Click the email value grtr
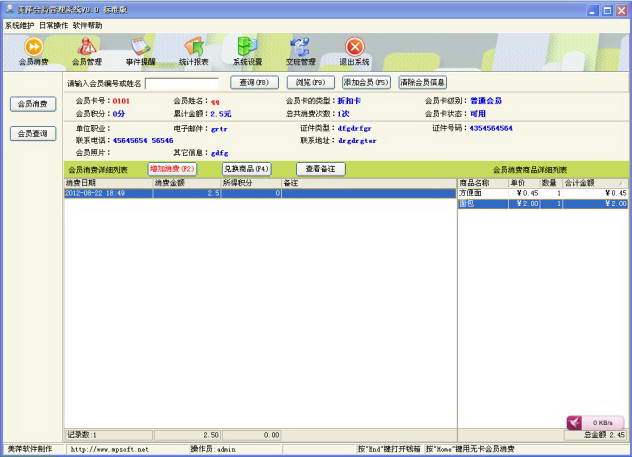632x457 pixels. coord(219,129)
